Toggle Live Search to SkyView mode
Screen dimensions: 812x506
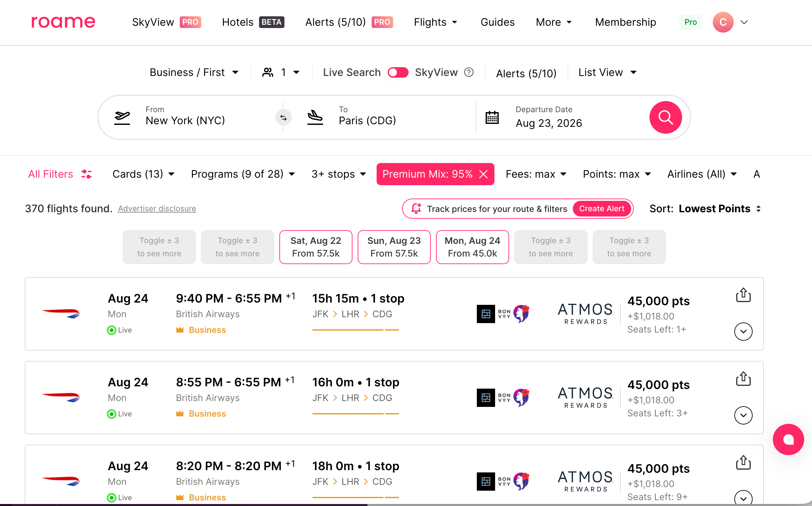click(398, 72)
